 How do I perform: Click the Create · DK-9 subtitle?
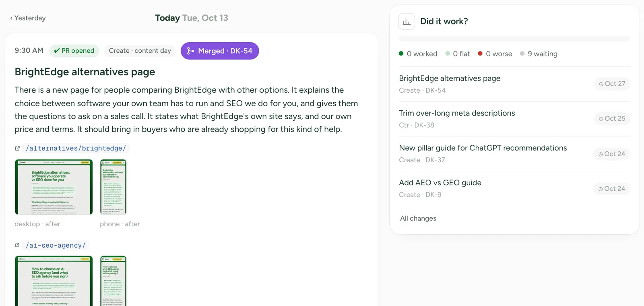(420, 195)
